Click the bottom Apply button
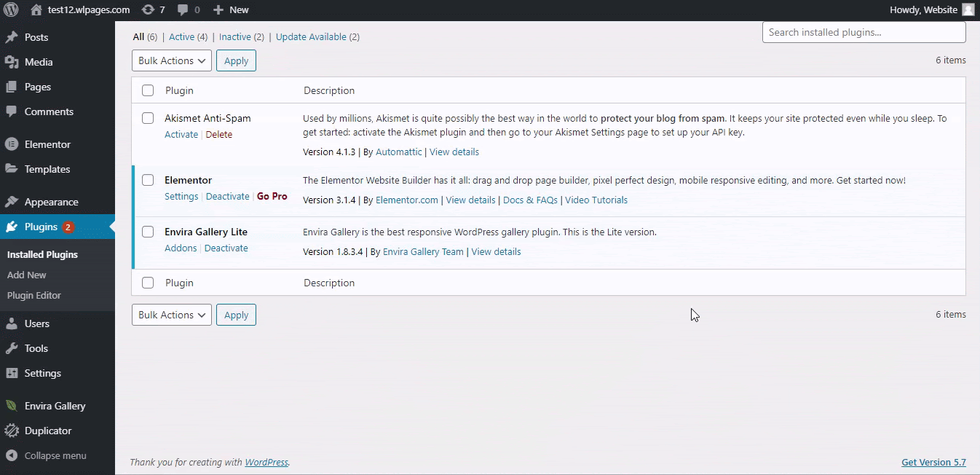The image size is (980, 475). tap(236, 315)
